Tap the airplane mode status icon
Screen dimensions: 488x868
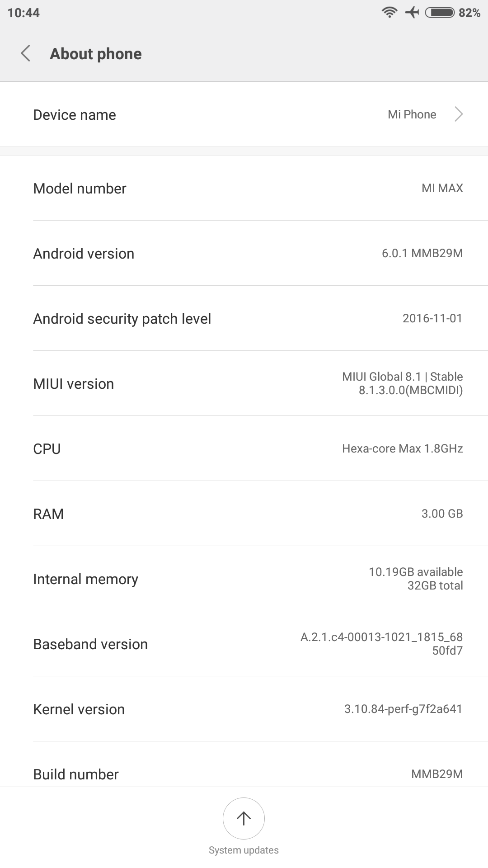click(x=412, y=12)
